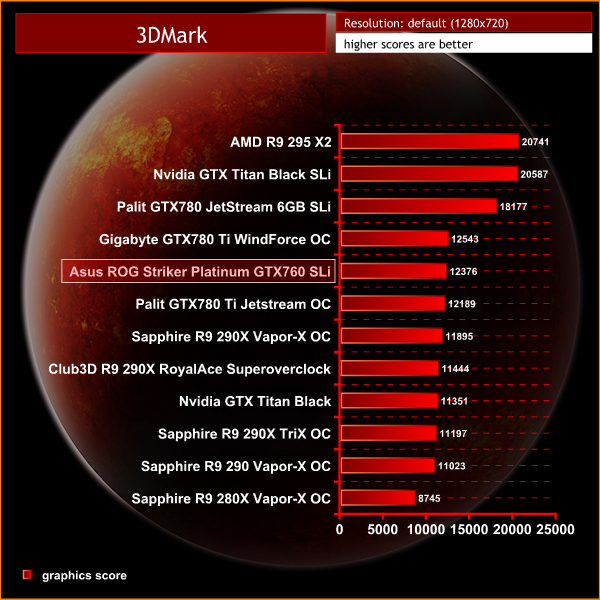This screenshot has width=600, height=600.
Task: Click the Sapphire R9 280X Vapor-X OC bar
Action: tap(378, 498)
